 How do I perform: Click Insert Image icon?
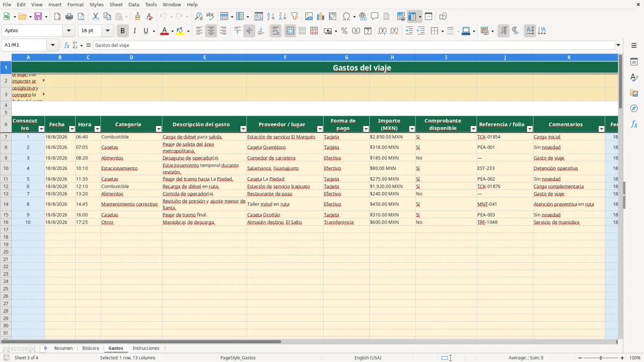point(309,17)
